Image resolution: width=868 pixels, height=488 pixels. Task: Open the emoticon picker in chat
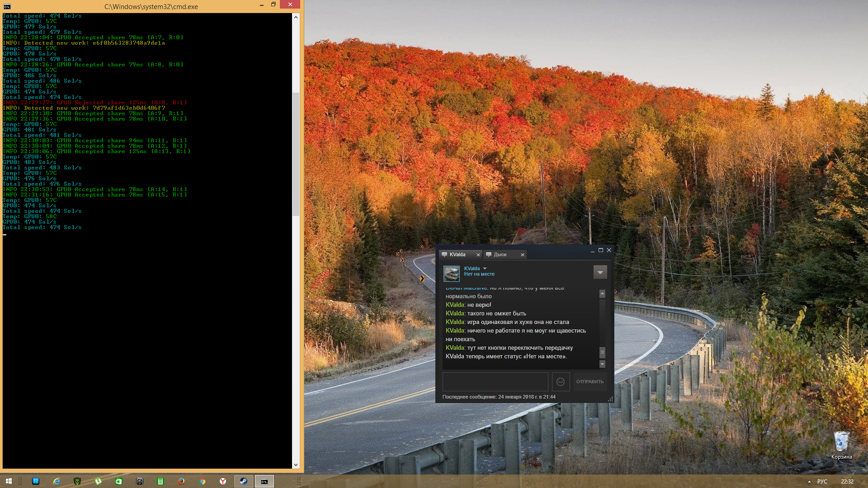point(561,382)
